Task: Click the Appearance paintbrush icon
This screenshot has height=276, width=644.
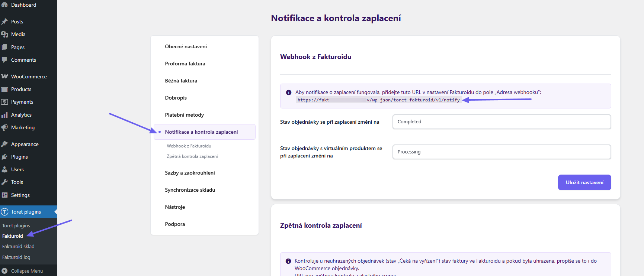Action: [4, 144]
